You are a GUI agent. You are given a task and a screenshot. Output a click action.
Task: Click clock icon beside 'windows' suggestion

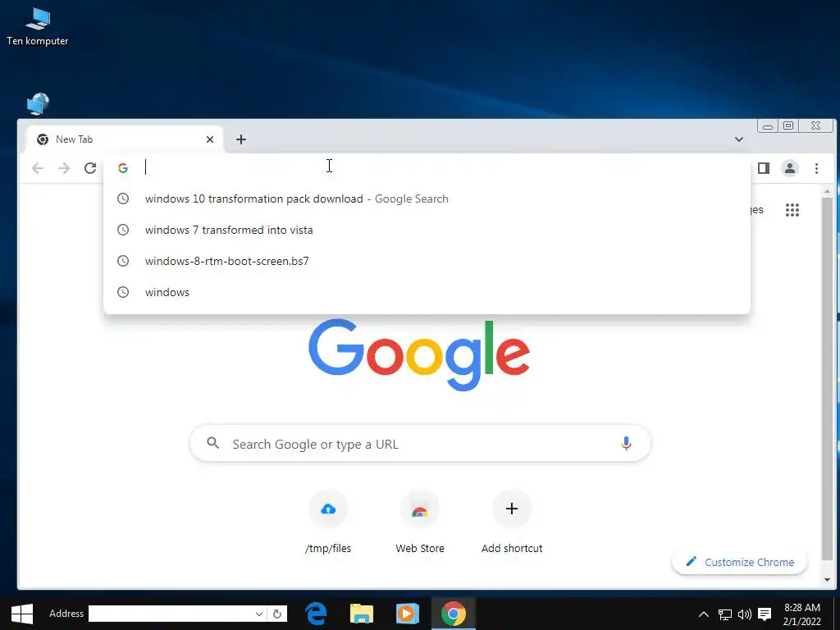(x=123, y=292)
